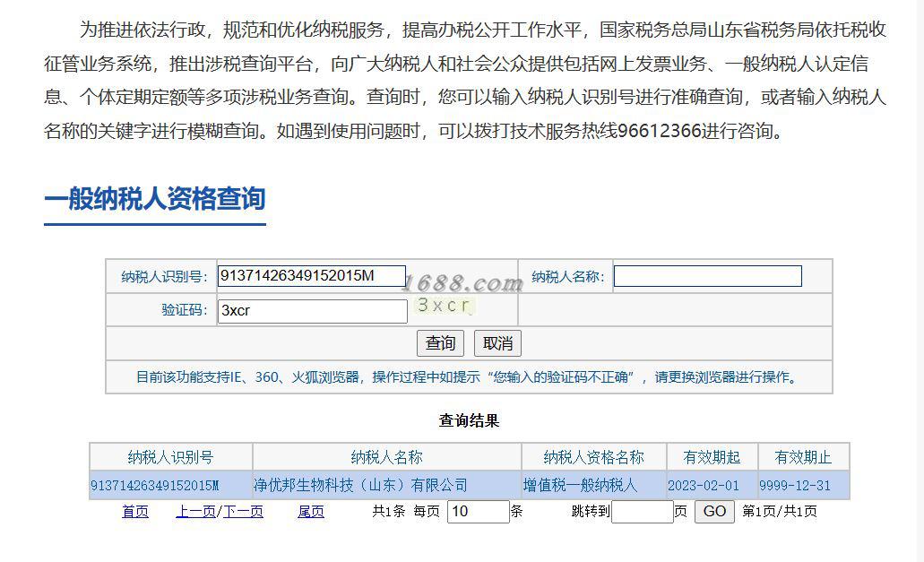
Task: Click the 查询结果 title
Action: coord(469,420)
